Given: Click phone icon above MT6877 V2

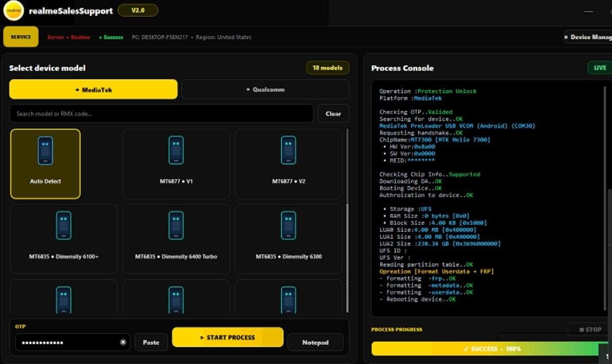Looking at the screenshot, I should tap(288, 150).
